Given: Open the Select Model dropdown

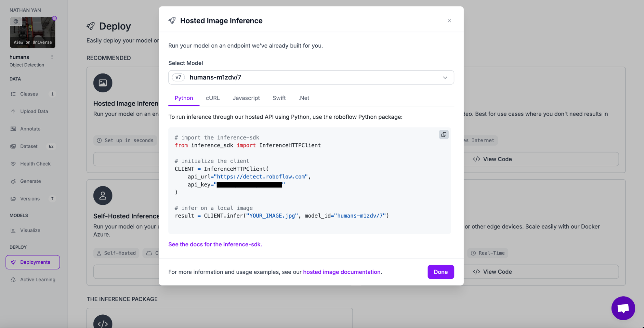Looking at the screenshot, I should [311, 77].
